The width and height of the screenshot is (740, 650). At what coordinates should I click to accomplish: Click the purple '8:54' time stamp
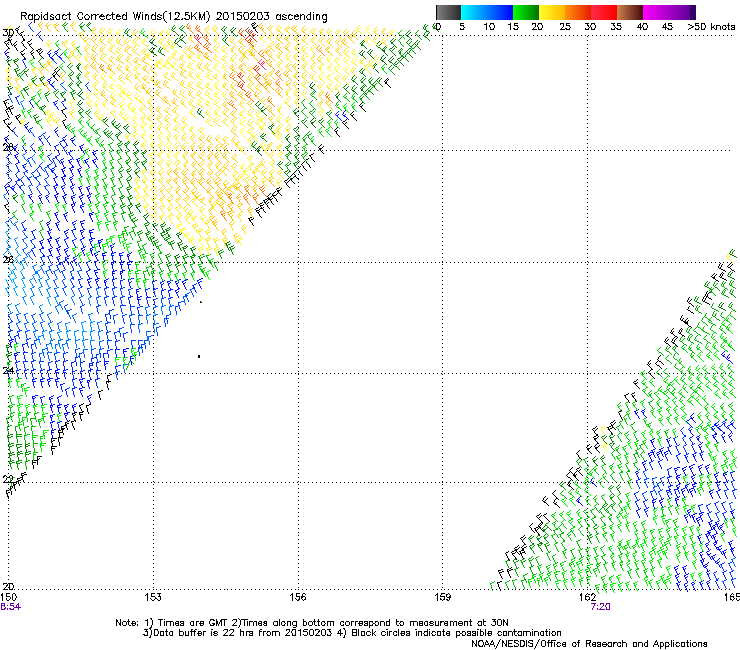coord(10,607)
